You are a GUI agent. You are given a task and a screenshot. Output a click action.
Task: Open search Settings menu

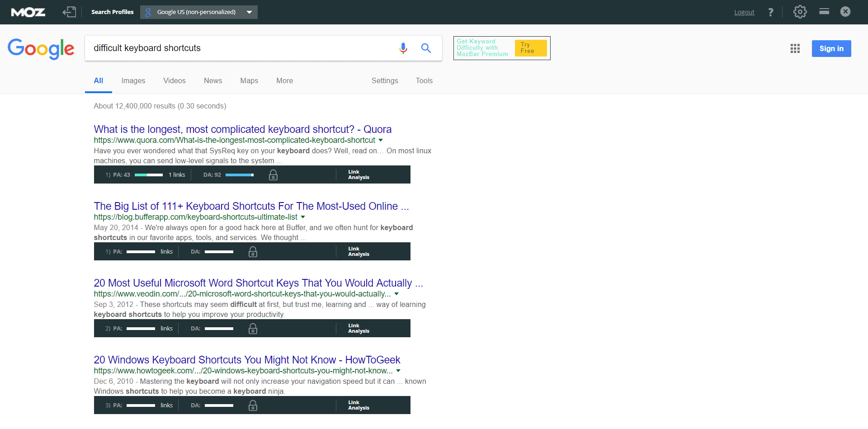(385, 80)
